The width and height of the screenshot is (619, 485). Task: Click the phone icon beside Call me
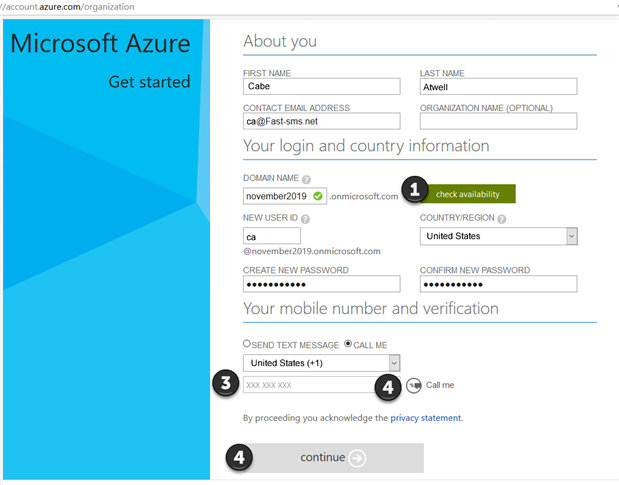click(x=414, y=386)
